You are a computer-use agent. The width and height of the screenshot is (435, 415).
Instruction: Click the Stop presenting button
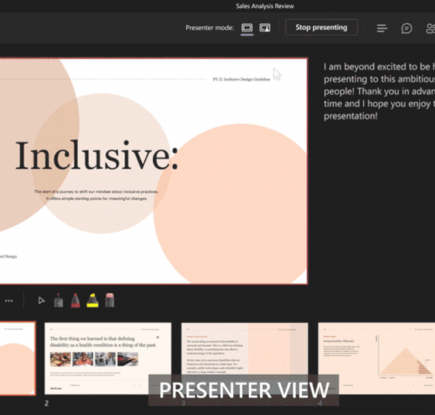tap(321, 27)
